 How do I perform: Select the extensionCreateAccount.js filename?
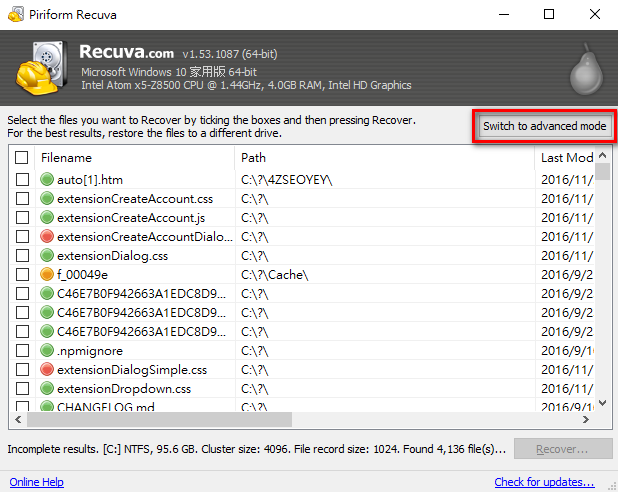(131, 218)
